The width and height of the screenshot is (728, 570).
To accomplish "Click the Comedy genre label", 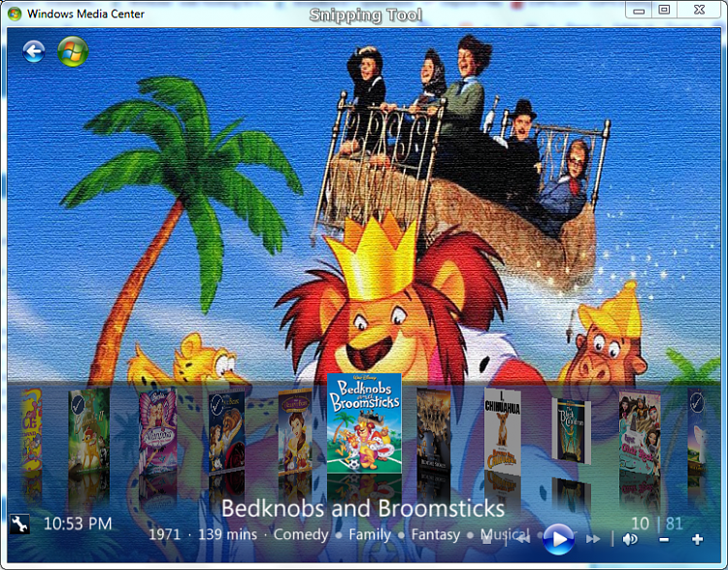I will click(301, 535).
